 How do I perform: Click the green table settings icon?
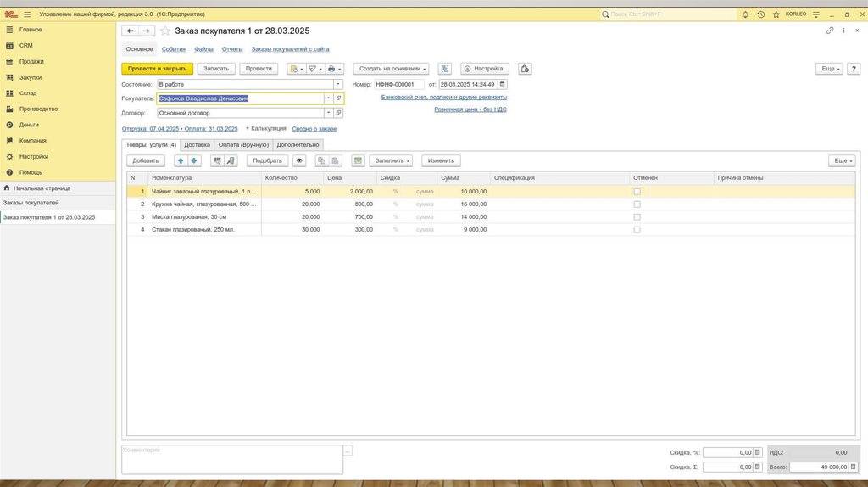click(359, 160)
